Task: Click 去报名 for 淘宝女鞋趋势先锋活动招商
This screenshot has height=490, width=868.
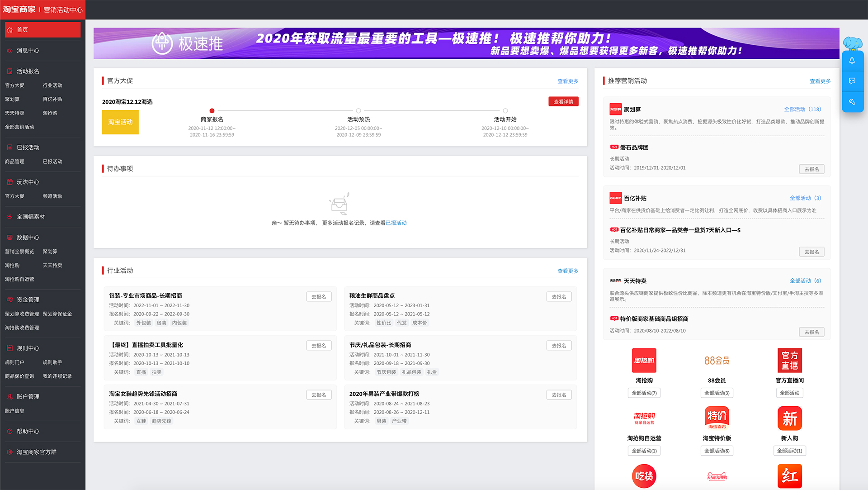Action: [x=319, y=395]
